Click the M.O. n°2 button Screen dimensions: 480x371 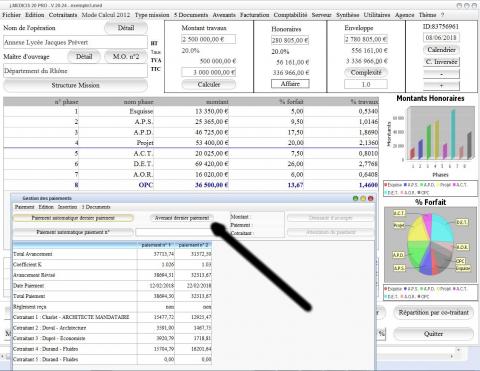[126, 57]
